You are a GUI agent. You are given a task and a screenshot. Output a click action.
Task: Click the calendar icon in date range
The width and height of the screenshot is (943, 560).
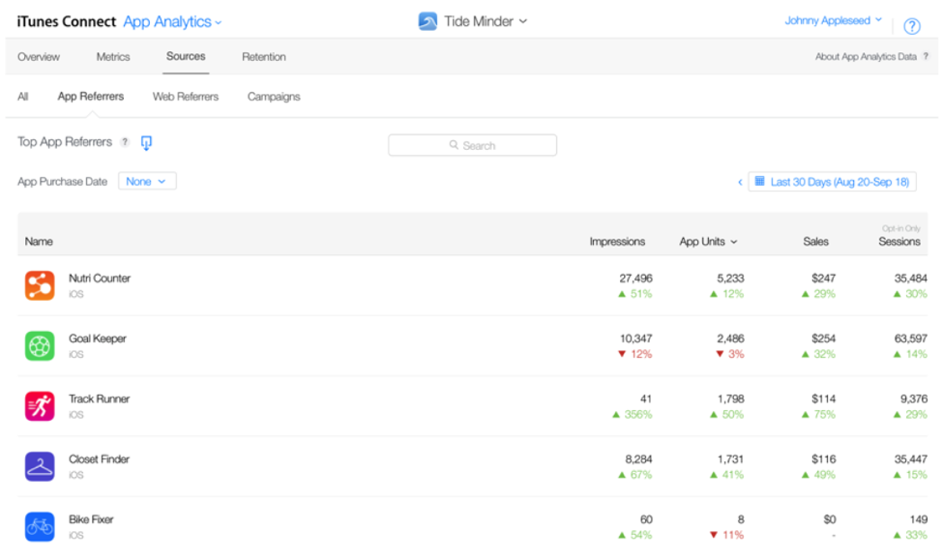[x=759, y=181]
